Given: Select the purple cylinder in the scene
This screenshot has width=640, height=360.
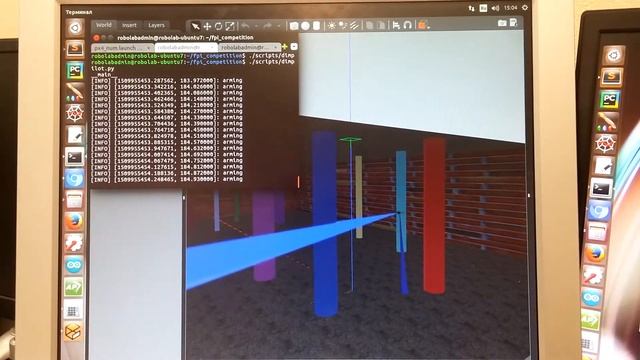Looking at the screenshot, I should point(264,237).
